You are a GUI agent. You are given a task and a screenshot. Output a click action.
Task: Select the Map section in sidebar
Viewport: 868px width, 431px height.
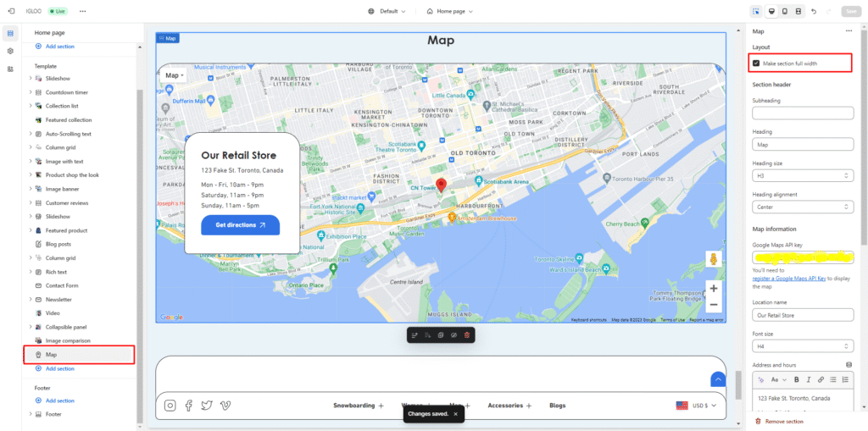[x=52, y=355]
